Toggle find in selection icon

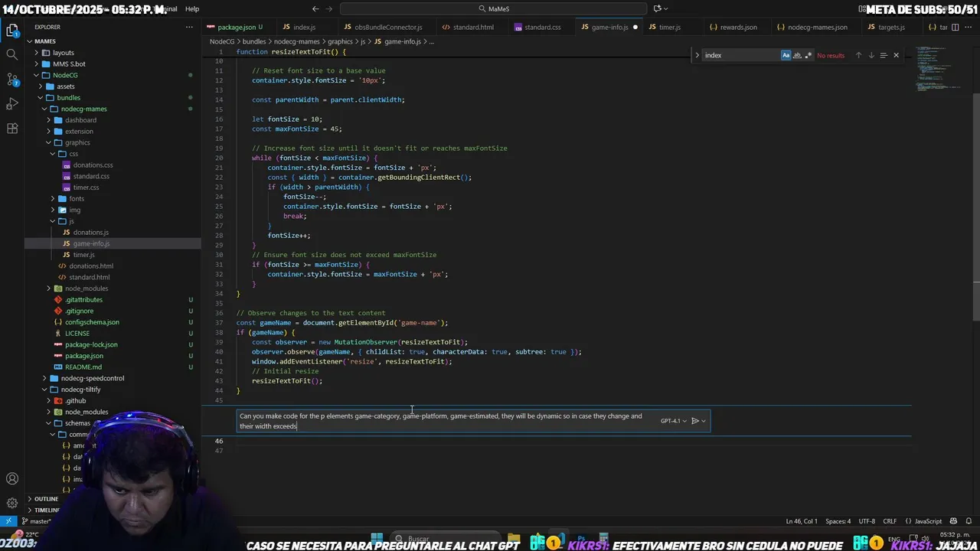883,55
